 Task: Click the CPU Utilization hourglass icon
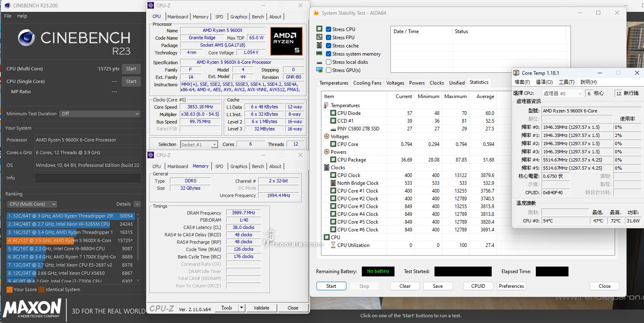tap(333, 245)
